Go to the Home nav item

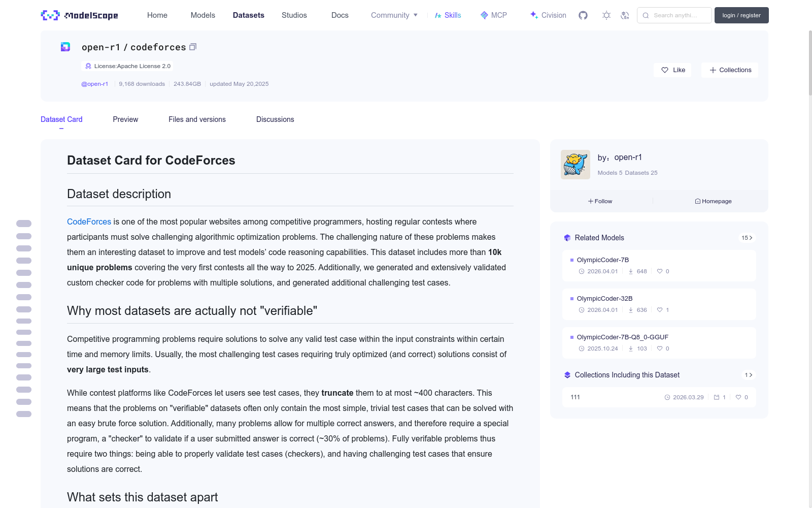[157, 15]
